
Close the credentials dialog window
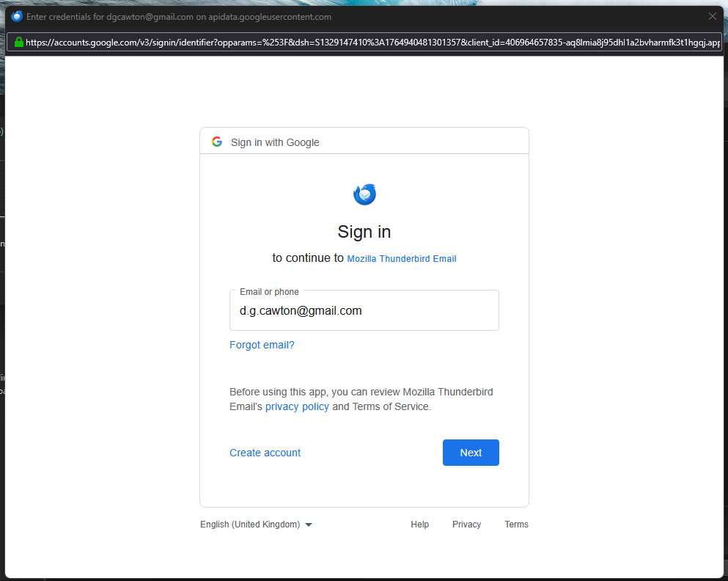point(712,16)
